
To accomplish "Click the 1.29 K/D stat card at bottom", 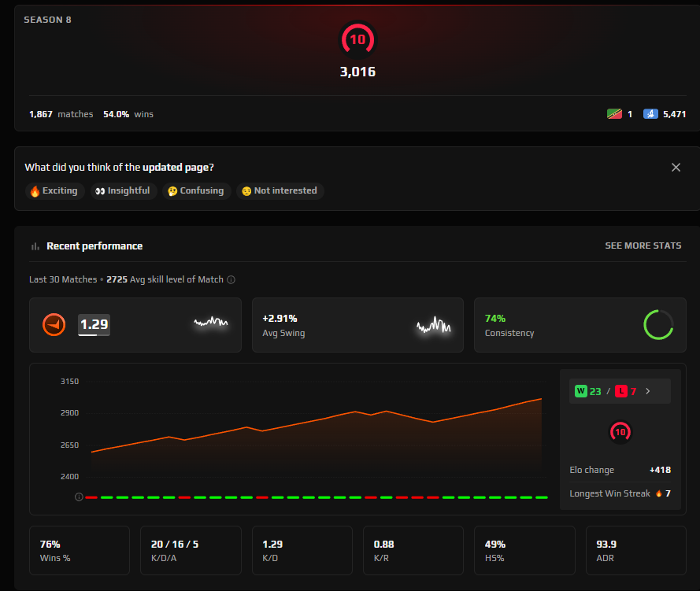I will pos(302,550).
